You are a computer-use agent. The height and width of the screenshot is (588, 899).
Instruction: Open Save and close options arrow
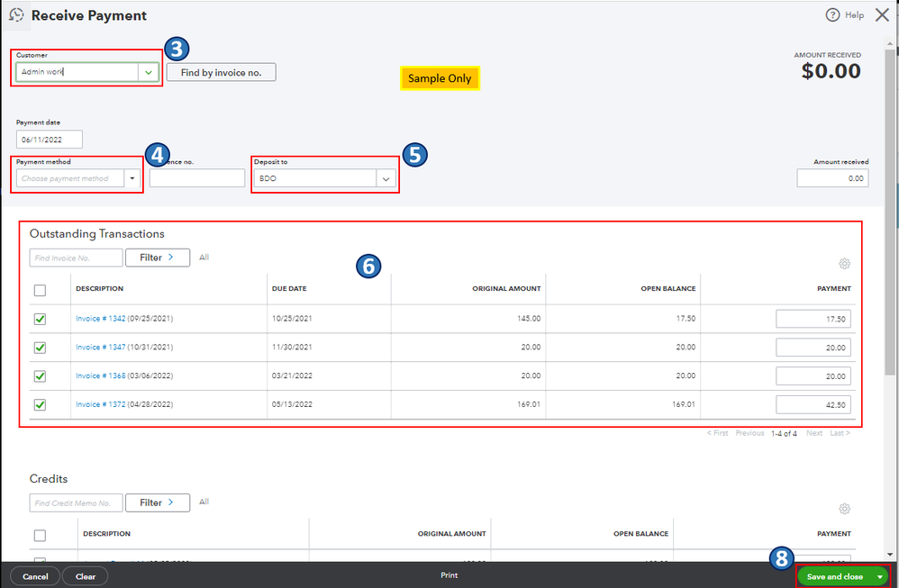pos(879,576)
